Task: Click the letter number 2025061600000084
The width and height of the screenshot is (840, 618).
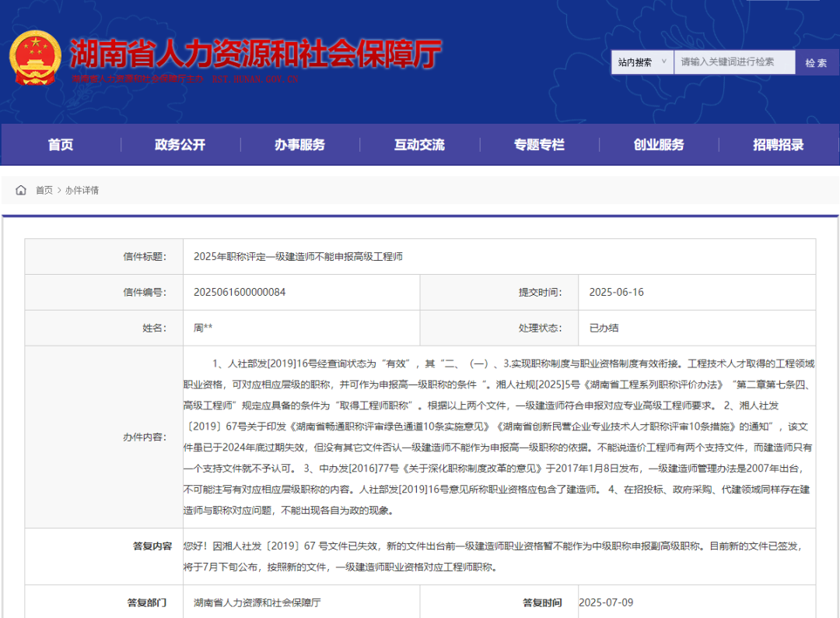Action: pyautogui.click(x=240, y=292)
